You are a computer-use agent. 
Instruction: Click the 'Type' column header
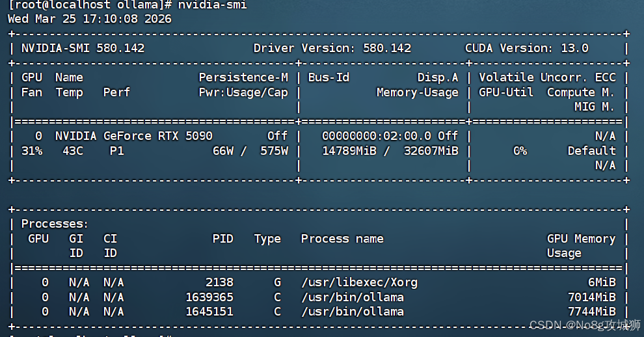point(267,239)
